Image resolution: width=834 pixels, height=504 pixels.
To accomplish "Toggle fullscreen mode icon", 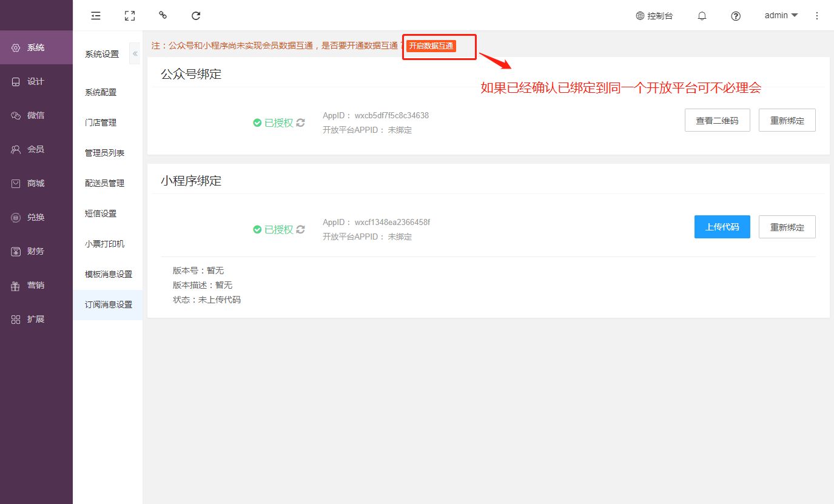I will (129, 16).
